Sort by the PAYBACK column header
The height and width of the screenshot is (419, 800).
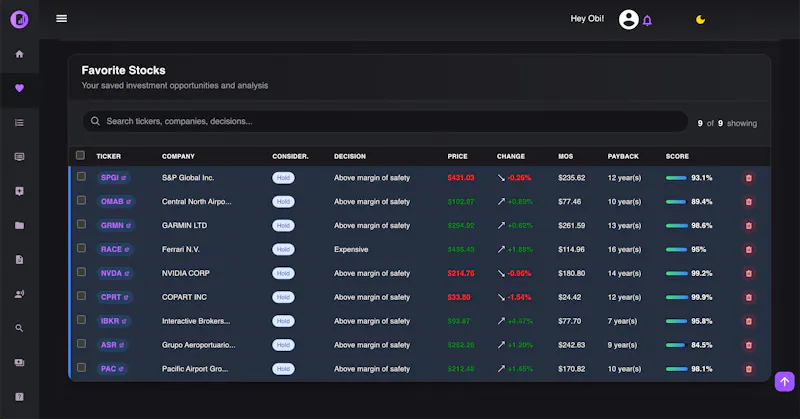[623, 156]
